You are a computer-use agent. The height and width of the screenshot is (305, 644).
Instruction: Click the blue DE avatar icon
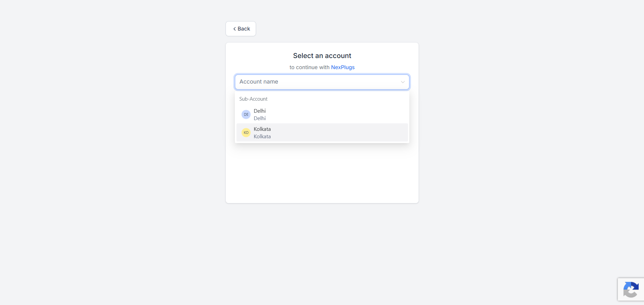pyautogui.click(x=246, y=114)
